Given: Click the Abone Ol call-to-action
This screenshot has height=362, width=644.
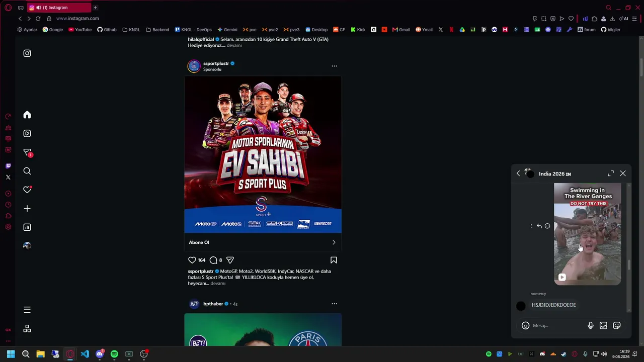Looking at the screenshot, I should [263, 242].
